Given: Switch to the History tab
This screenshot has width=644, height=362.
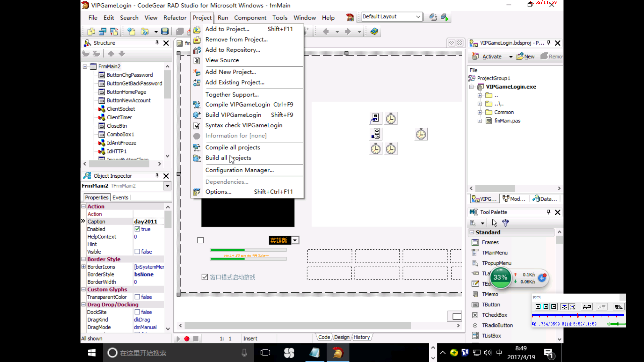Looking at the screenshot, I should pyautogui.click(x=362, y=337).
